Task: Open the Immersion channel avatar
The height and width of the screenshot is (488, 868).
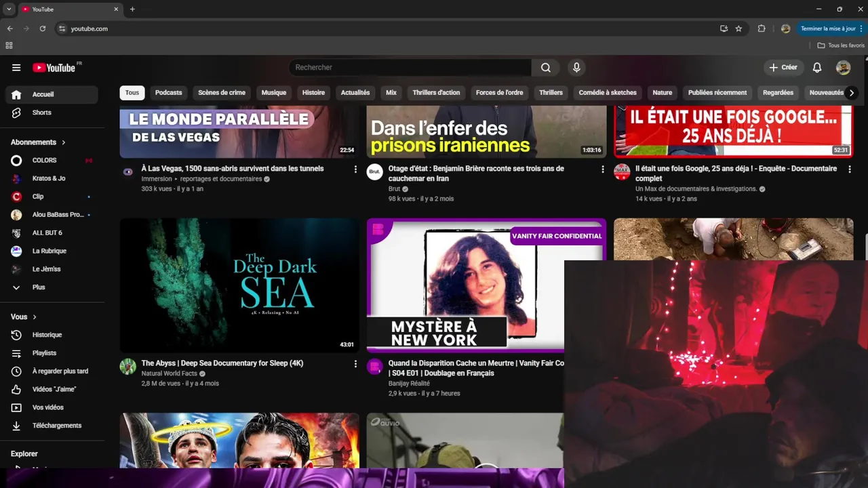Action: tap(128, 172)
